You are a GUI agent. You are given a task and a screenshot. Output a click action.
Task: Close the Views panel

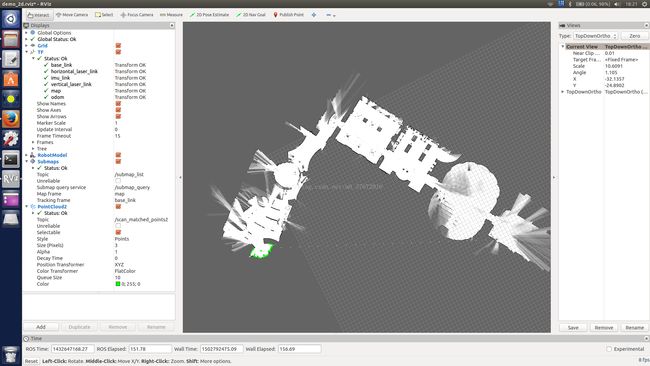point(646,25)
